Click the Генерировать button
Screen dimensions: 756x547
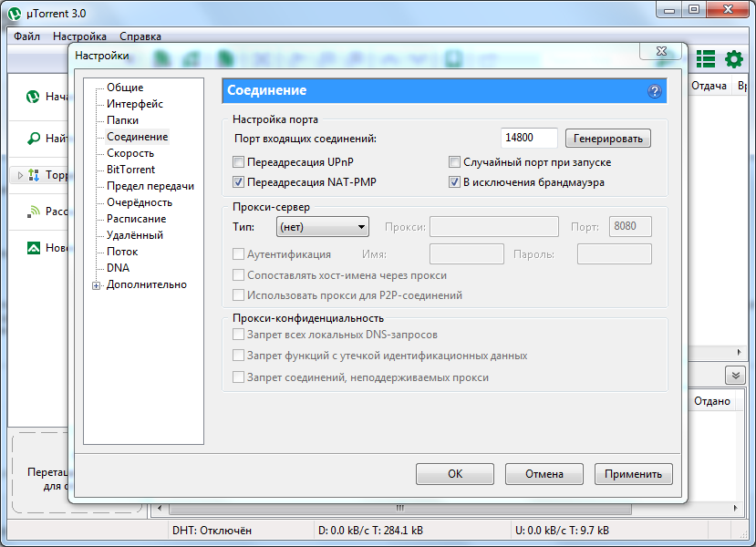608,139
